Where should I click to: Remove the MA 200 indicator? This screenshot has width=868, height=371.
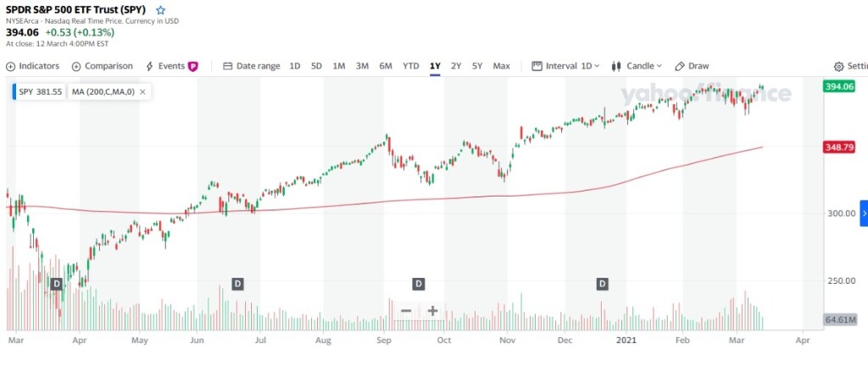pos(142,91)
